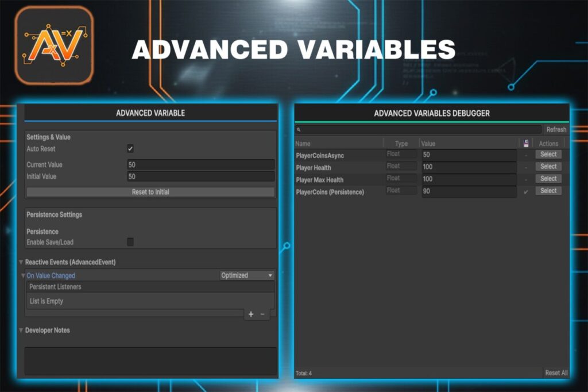Screen dimensions: 588x392
Task: Toggle the Auto Reset checkbox
Action: [x=131, y=148]
